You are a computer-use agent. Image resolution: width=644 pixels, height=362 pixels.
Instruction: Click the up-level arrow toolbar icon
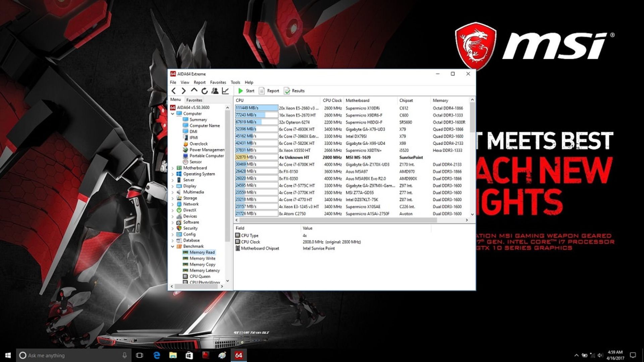click(194, 90)
